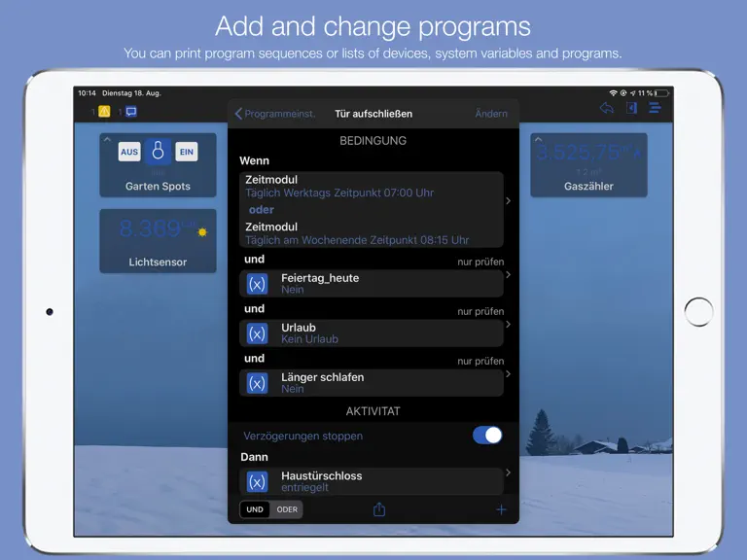Screen dimensions: 747x560
Task: Open the list menu icon top right
Action: click(x=655, y=108)
